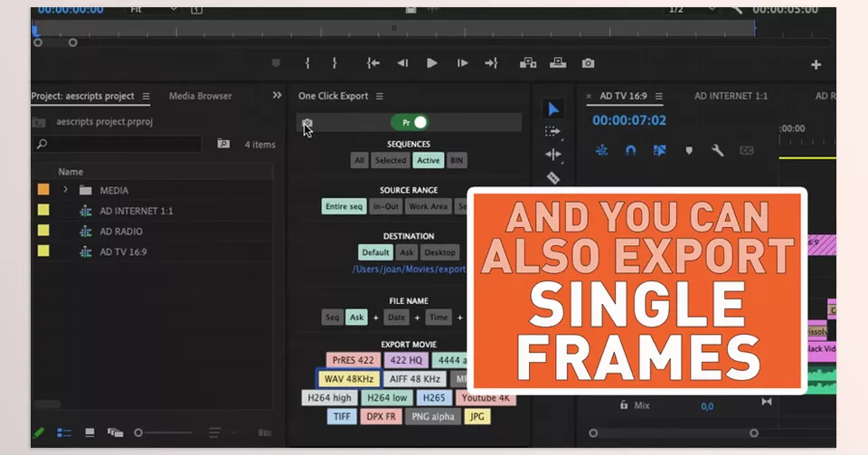Switch to AD TV 16:9 timeline tab

(x=623, y=96)
